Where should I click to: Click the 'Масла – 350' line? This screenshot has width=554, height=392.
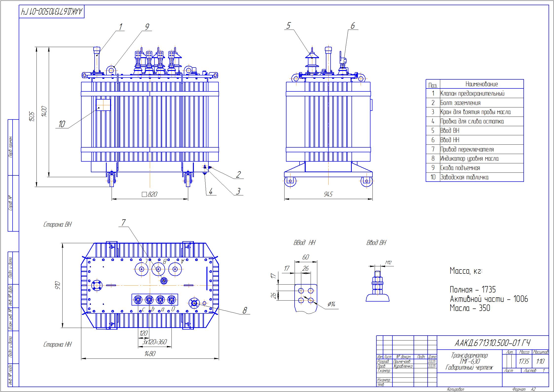tap(470, 308)
